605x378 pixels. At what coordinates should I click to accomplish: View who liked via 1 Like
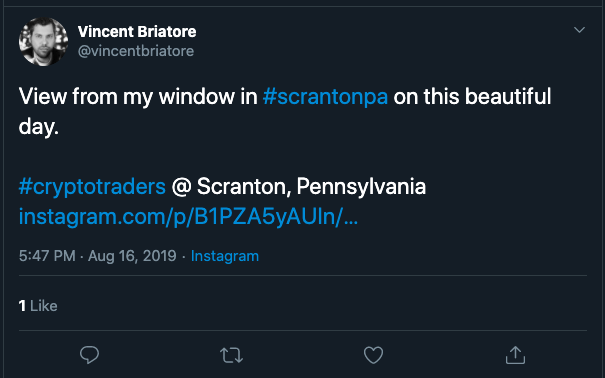click(38, 306)
